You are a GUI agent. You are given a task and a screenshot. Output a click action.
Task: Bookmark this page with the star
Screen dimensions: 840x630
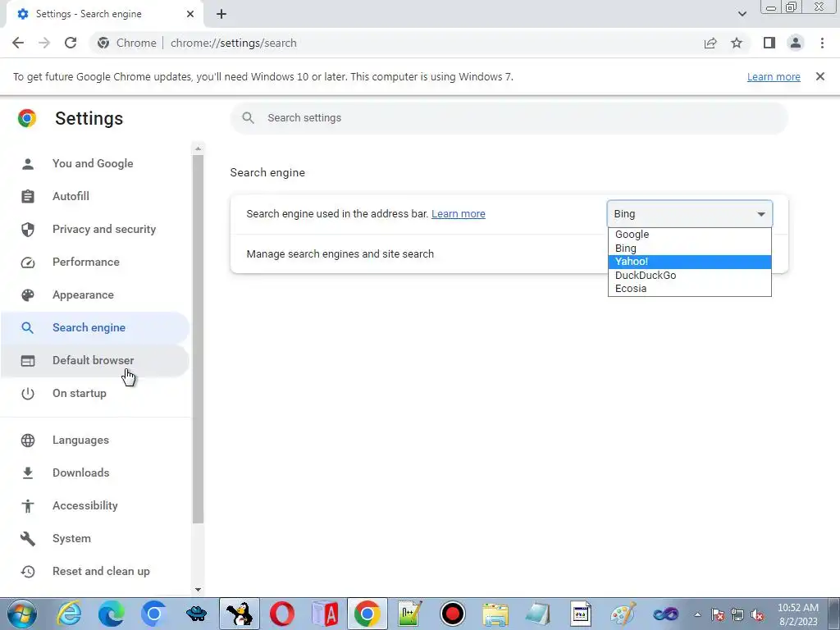[737, 43]
